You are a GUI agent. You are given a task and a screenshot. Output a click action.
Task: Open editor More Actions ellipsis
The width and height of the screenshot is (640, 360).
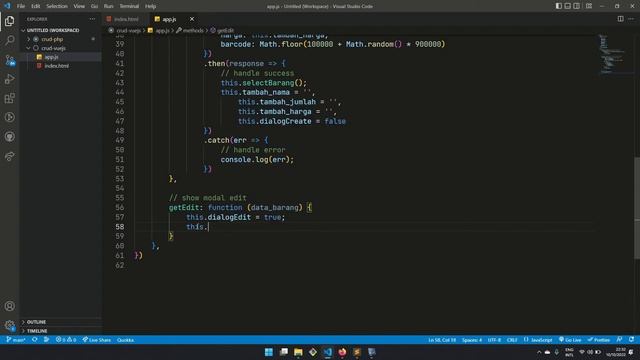[631, 19]
